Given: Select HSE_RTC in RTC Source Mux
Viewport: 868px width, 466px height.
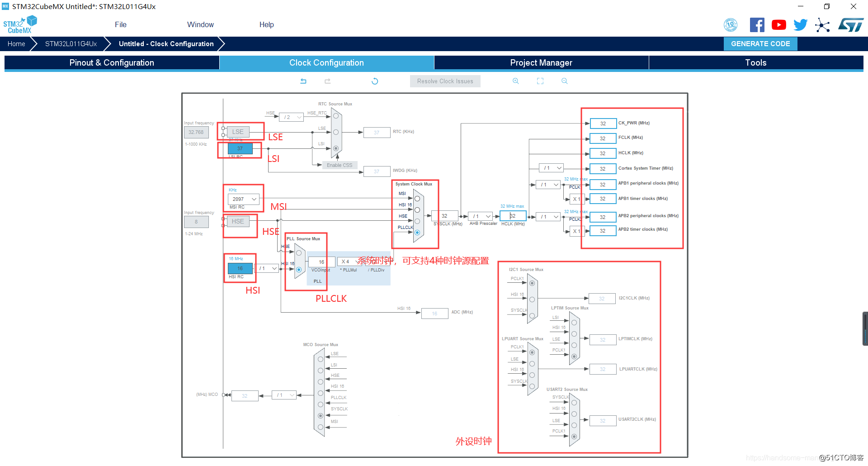Looking at the screenshot, I should 336,116.
